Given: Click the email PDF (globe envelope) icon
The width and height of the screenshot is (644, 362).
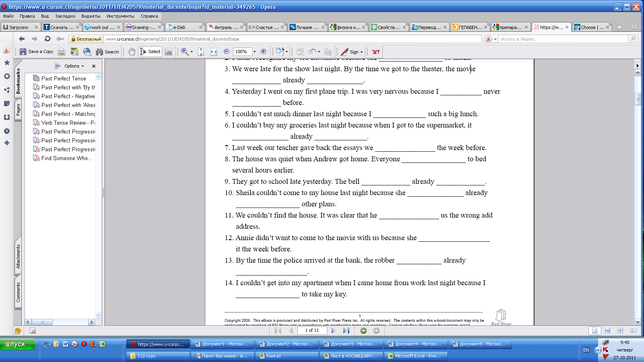Looking at the screenshot, I should (x=87, y=51).
